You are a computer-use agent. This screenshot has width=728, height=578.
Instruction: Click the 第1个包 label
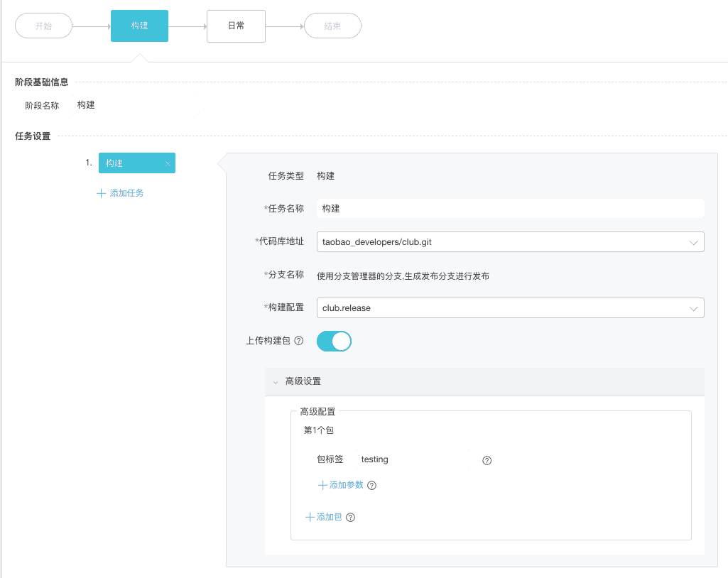318,430
